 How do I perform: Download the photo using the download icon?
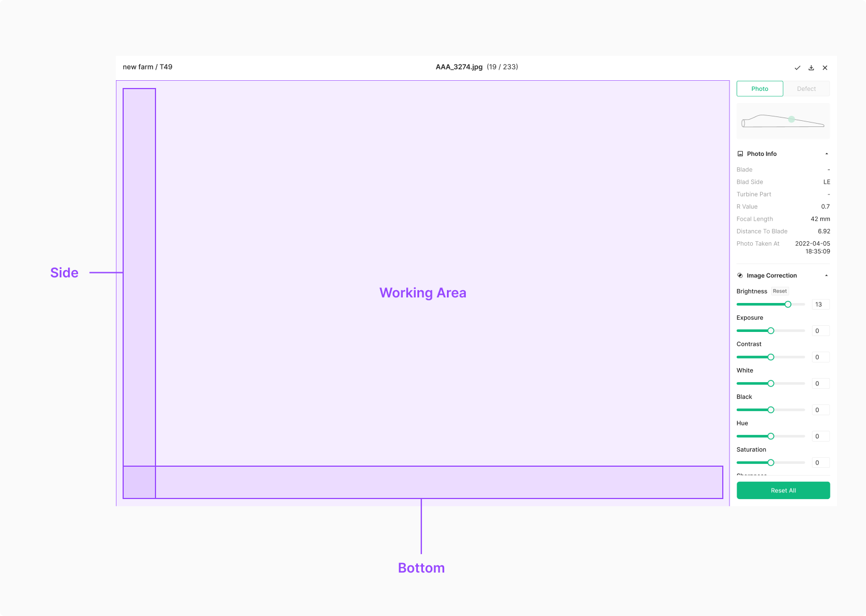pyautogui.click(x=811, y=67)
